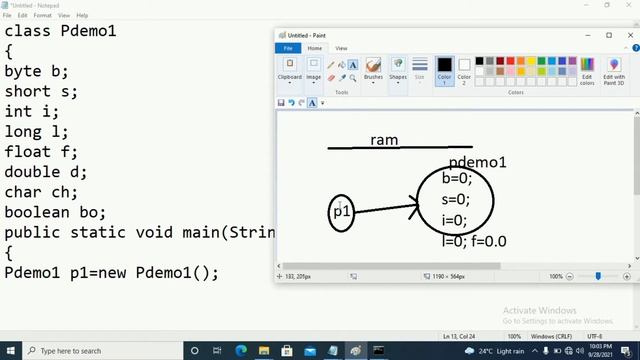Screen dimensions: 640x360
Task: Click Edit colors button
Action: point(587,71)
